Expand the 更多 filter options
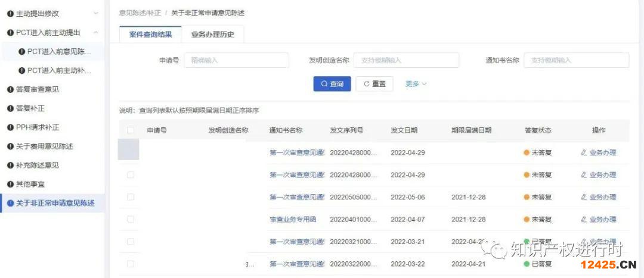 tap(416, 84)
